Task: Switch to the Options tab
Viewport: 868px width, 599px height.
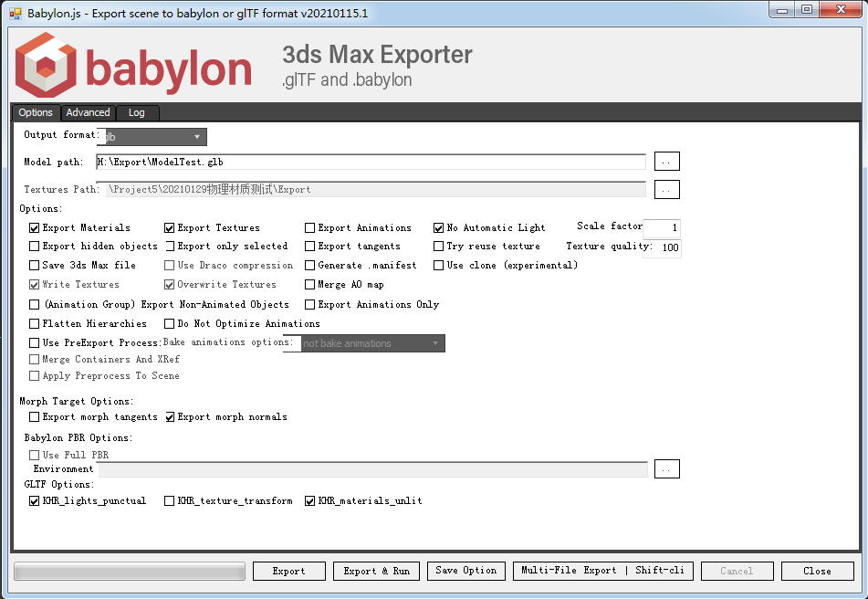Action: (36, 112)
